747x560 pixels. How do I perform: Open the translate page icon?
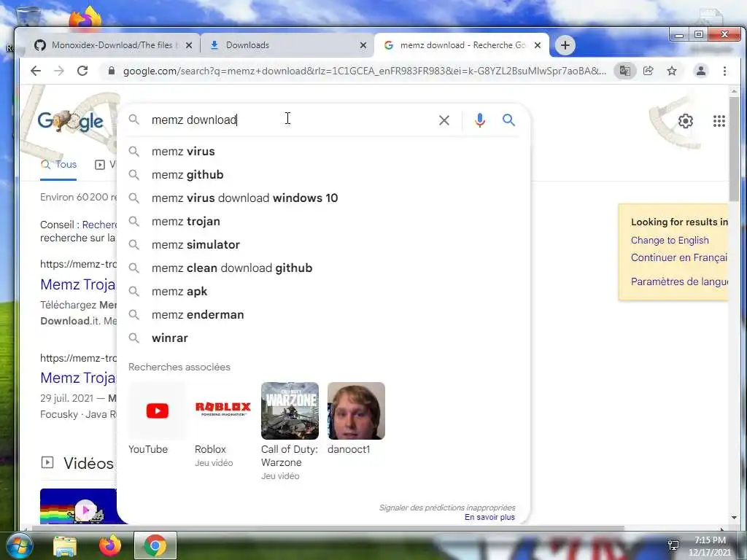pyautogui.click(x=624, y=71)
